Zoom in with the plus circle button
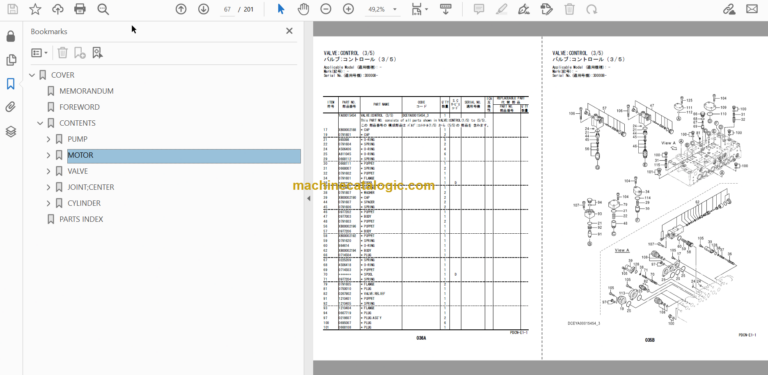 point(348,9)
